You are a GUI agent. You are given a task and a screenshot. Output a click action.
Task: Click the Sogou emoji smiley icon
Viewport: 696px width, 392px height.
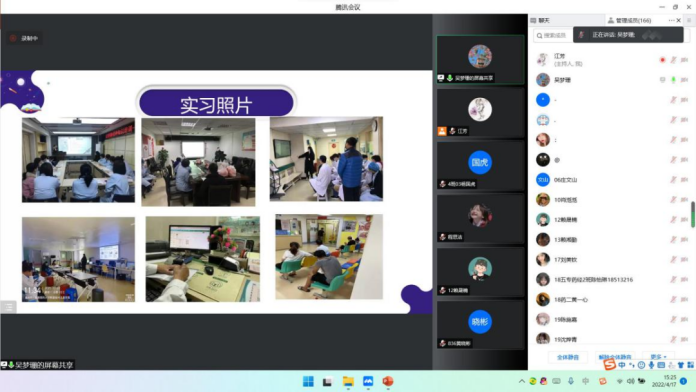click(641, 365)
